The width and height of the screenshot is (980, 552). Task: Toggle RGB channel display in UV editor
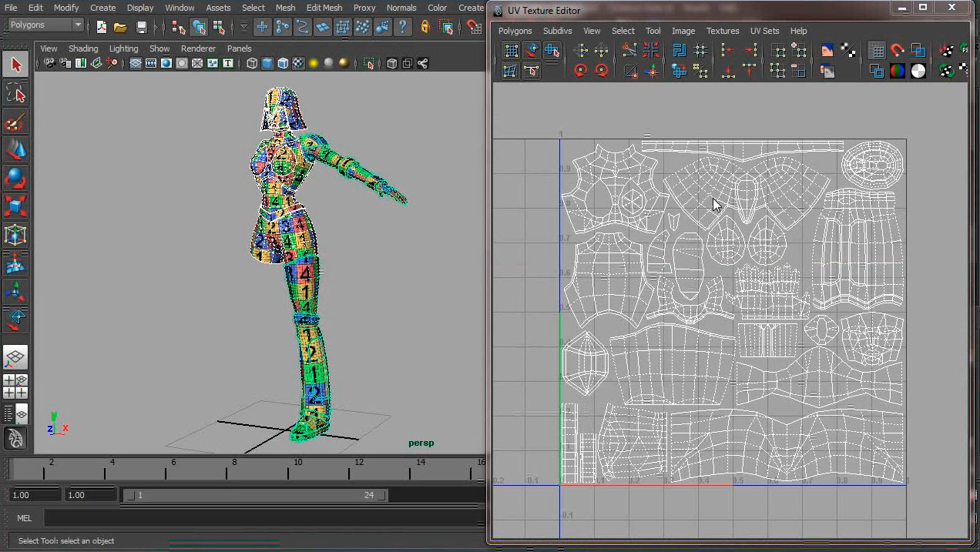tap(898, 72)
